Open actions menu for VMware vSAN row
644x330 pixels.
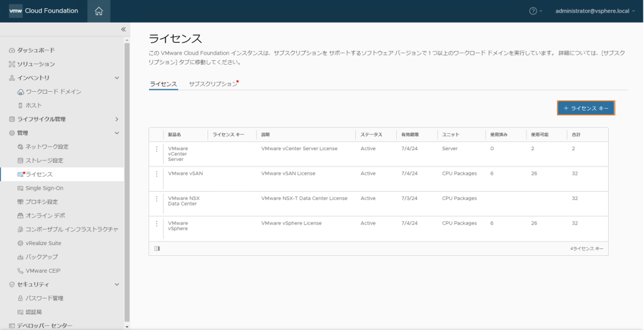157,173
